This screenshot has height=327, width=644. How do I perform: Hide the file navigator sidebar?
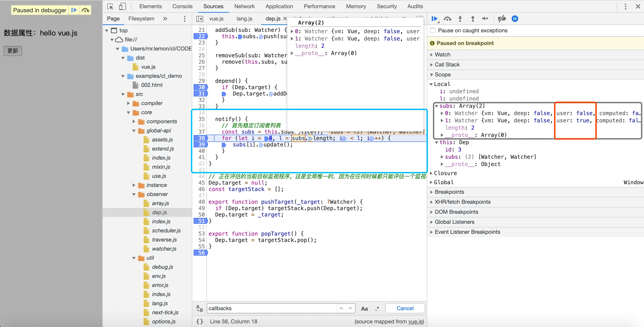tap(200, 19)
